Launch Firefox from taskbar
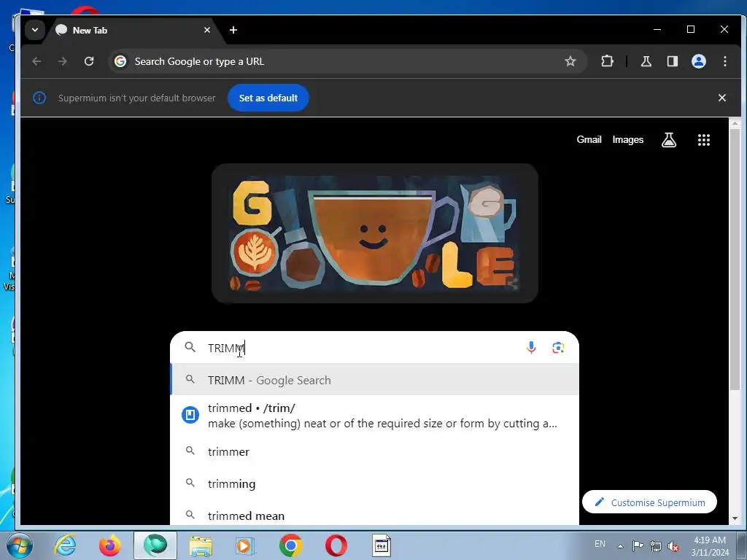 [109, 545]
